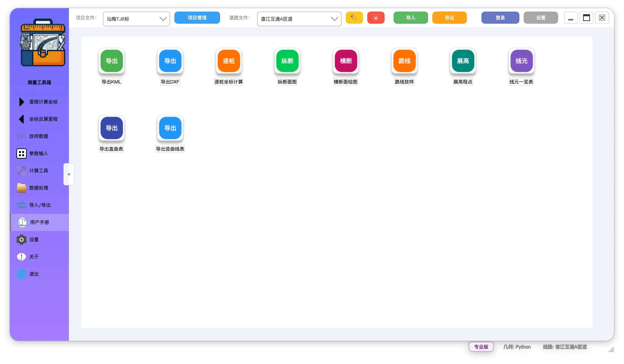Click the 登录 button
The height and width of the screenshot is (364, 624).
pyautogui.click(x=500, y=18)
